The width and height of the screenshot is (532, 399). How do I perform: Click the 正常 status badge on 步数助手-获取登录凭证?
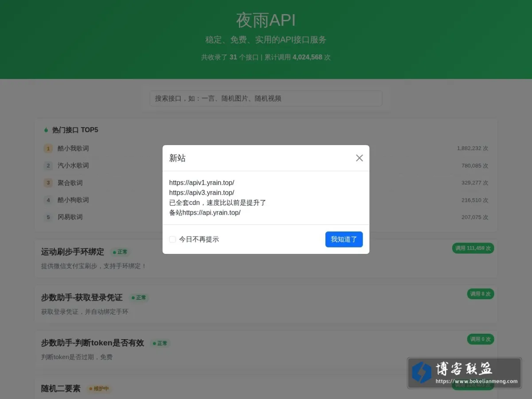click(x=139, y=297)
